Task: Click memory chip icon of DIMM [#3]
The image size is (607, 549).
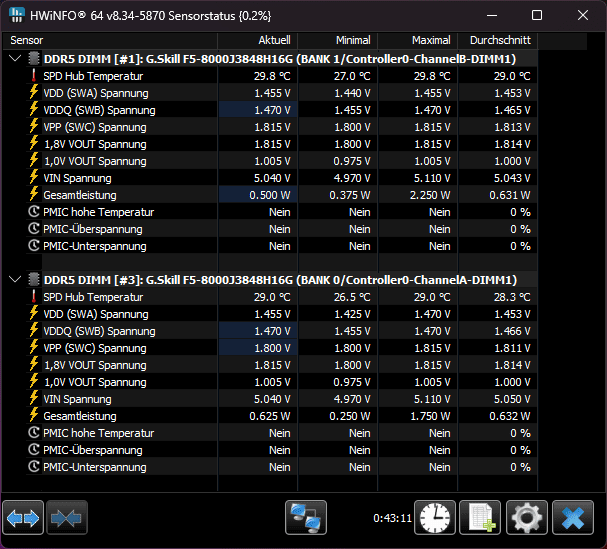Action: [x=34, y=280]
